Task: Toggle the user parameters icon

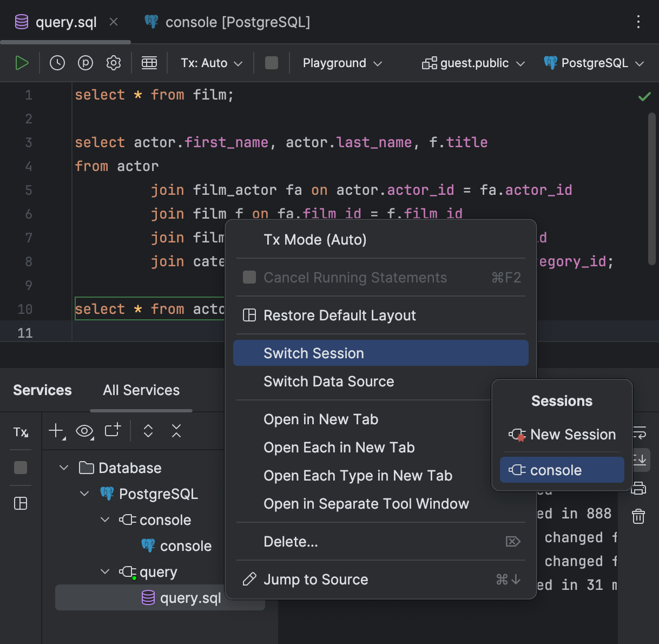Action: 85,62
